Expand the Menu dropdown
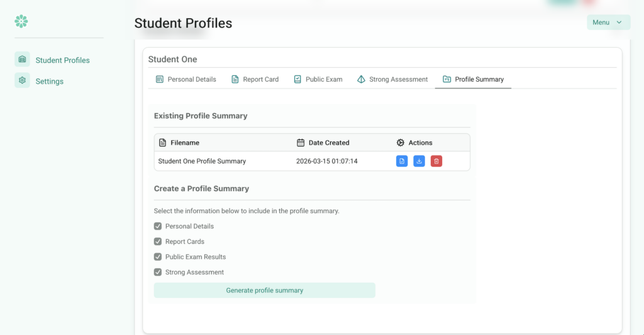The image size is (644, 335). [x=608, y=23]
